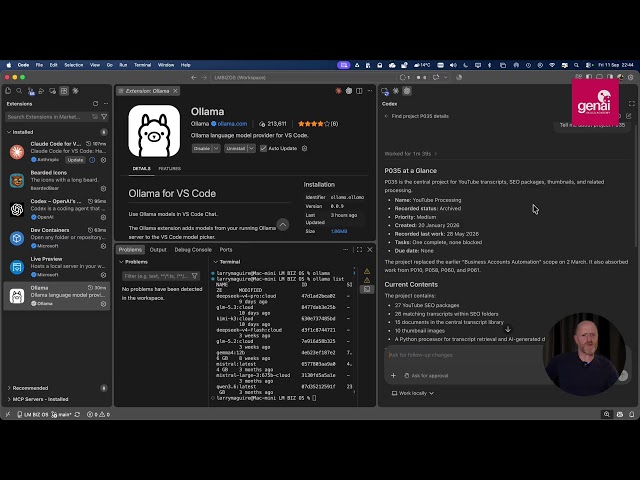
Task: Open the View menu in menu bar
Action: coord(95,65)
